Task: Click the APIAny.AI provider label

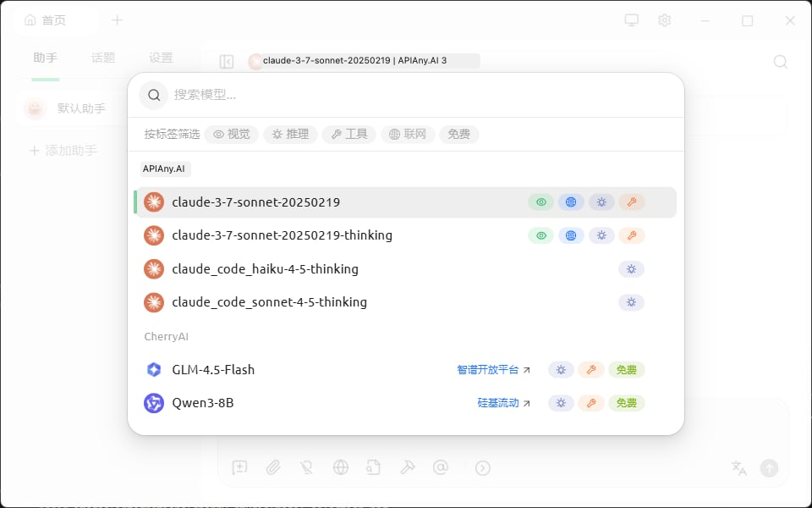Action: click(165, 168)
